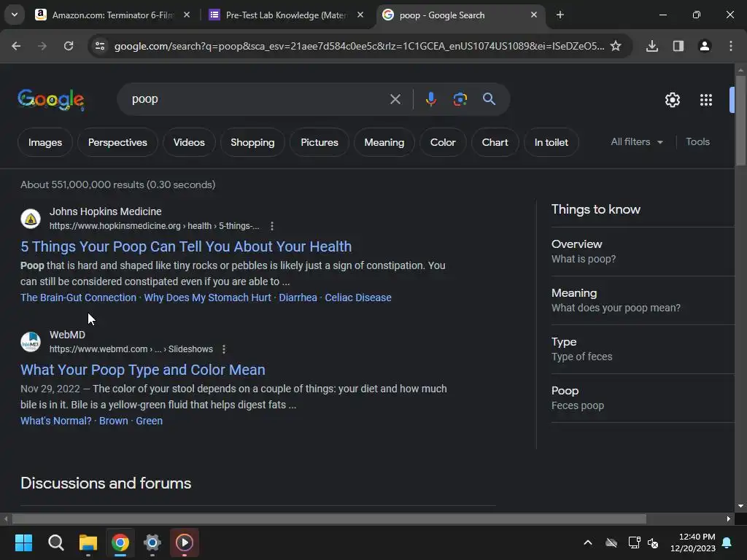Go back to the previous page
This screenshot has height=560, width=747.
click(16, 46)
